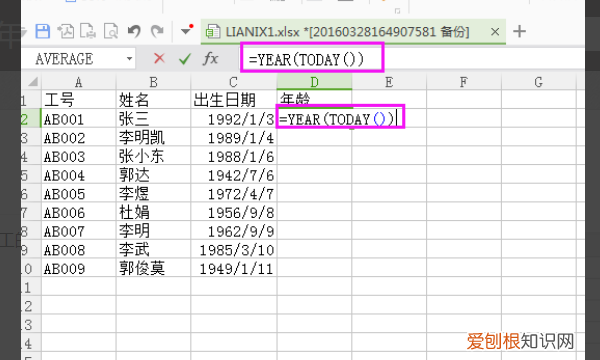This screenshot has height=360, width=600.
Task: Open Insert Function fx dialog
Action: (x=210, y=59)
